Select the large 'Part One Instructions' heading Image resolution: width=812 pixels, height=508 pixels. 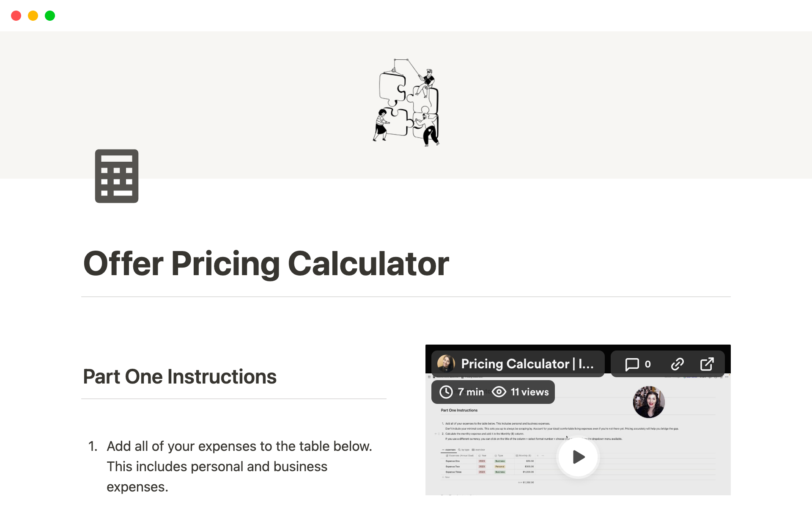pyautogui.click(x=180, y=377)
